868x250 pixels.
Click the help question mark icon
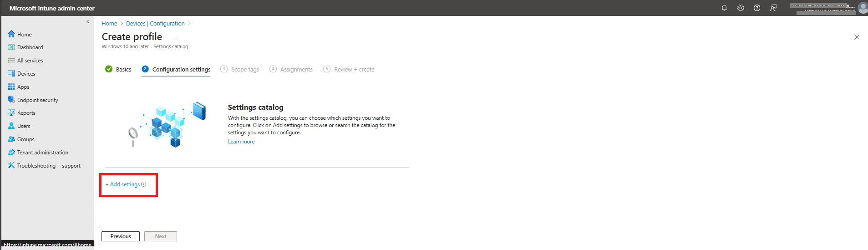coord(757,8)
